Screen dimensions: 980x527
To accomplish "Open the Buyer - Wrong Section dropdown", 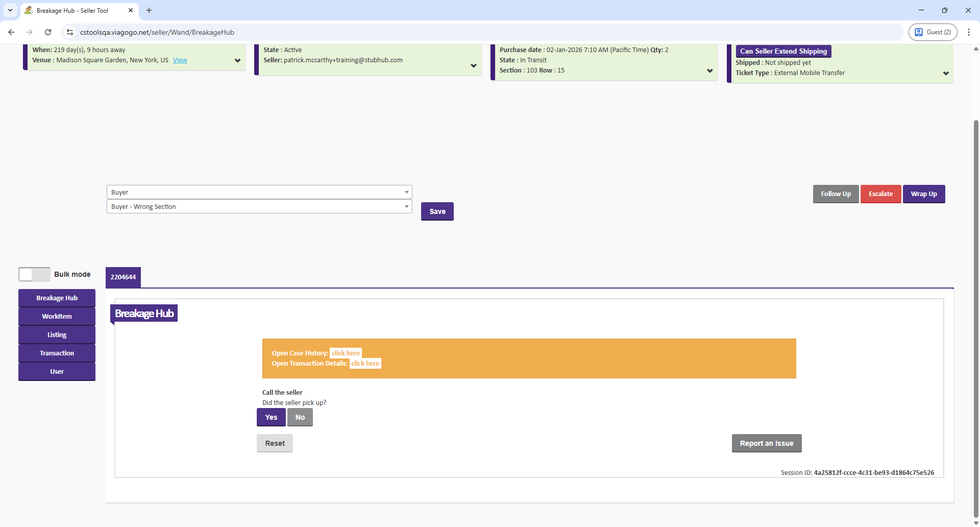I will pos(259,207).
